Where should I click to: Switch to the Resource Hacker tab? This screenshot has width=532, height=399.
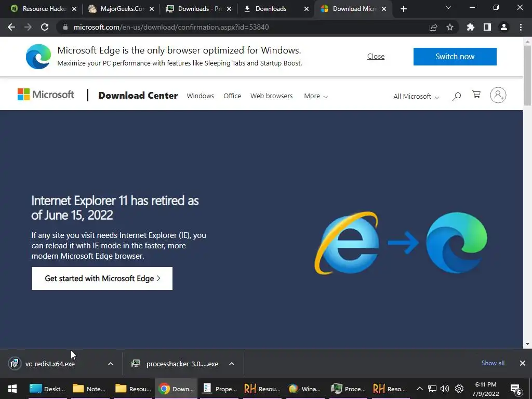44,9
